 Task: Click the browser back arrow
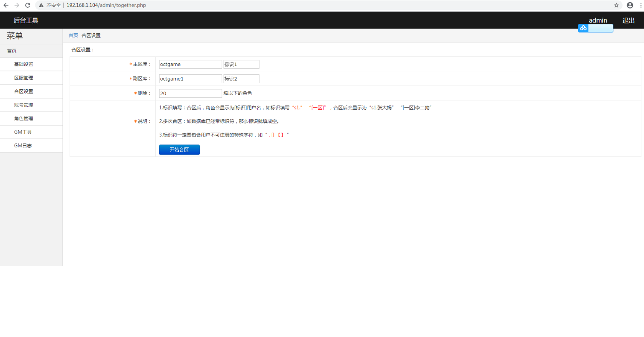5,5
